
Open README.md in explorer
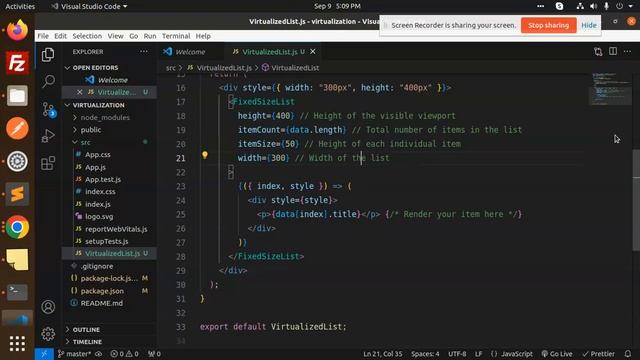tap(102, 303)
